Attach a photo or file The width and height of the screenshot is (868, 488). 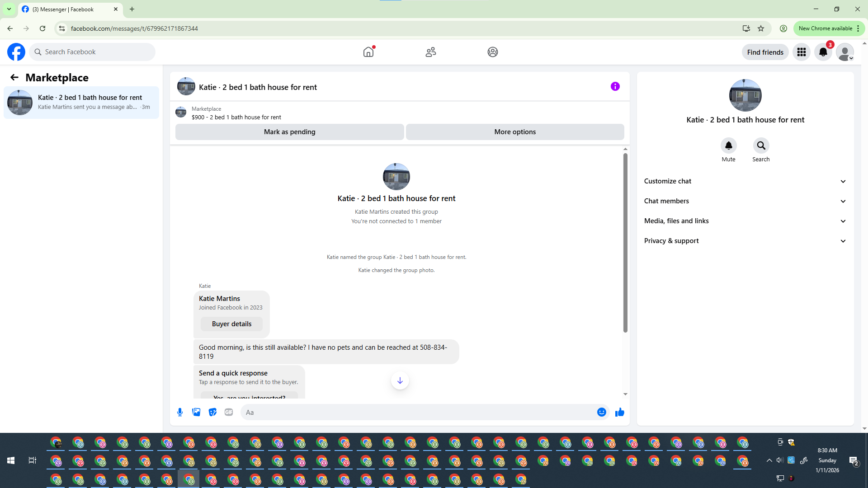point(196,412)
